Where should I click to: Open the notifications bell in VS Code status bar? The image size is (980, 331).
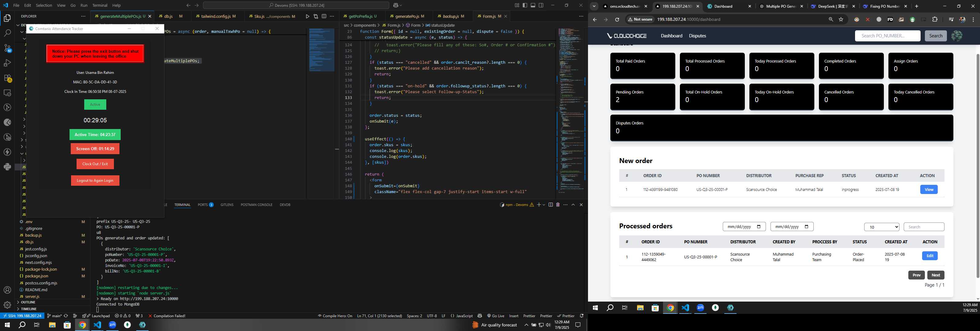click(581, 316)
